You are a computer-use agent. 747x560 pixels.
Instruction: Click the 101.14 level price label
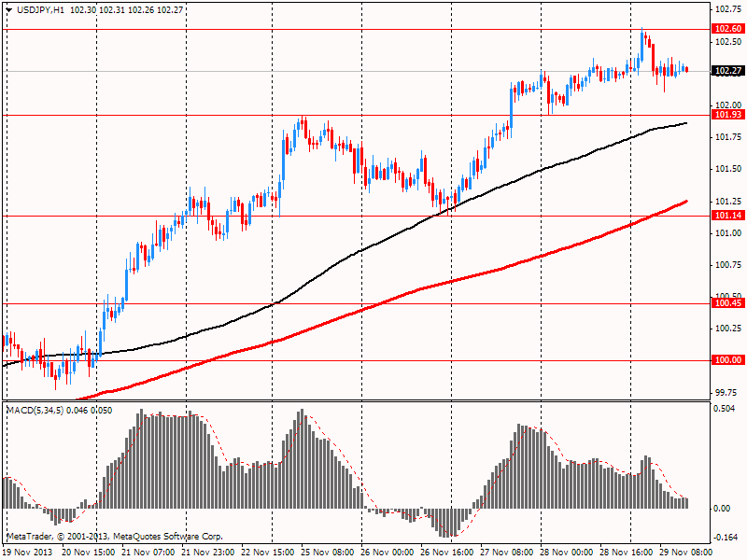pyautogui.click(x=727, y=216)
